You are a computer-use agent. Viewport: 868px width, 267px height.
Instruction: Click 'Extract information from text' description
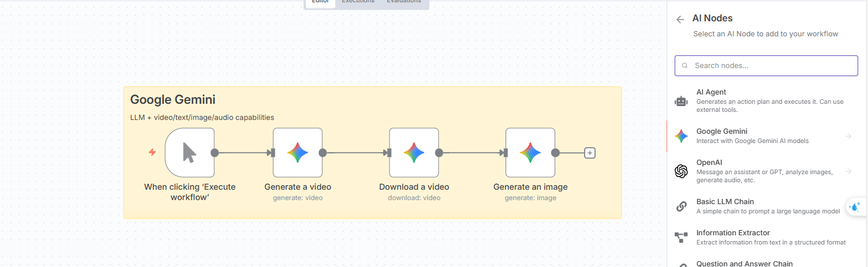click(x=771, y=242)
